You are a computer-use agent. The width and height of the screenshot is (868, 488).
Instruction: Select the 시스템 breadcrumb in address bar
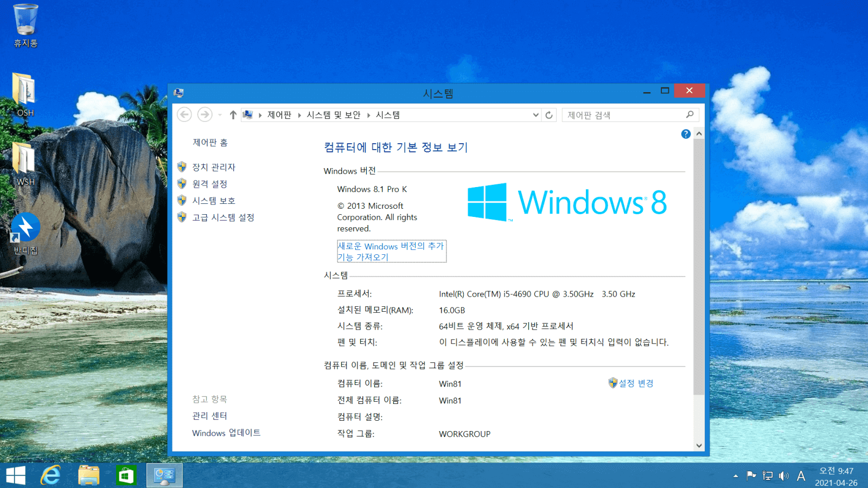388,115
